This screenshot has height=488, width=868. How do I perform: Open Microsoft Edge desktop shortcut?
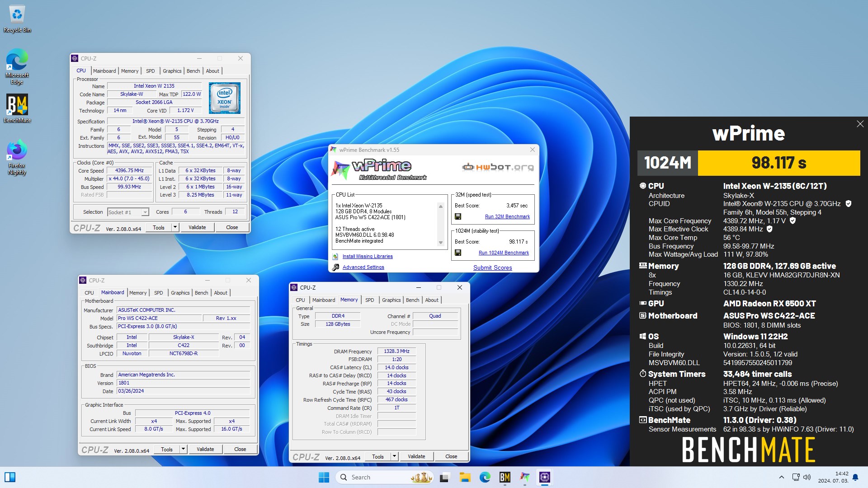(x=17, y=66)
